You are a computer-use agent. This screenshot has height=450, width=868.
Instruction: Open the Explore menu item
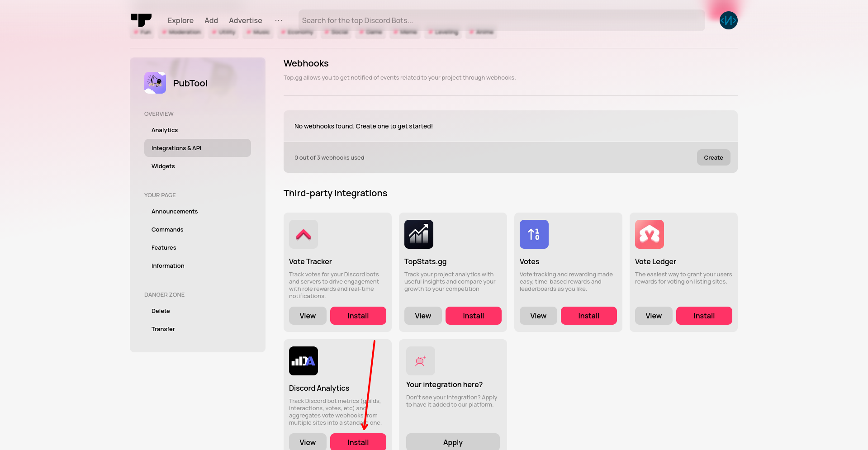(180, 20)
